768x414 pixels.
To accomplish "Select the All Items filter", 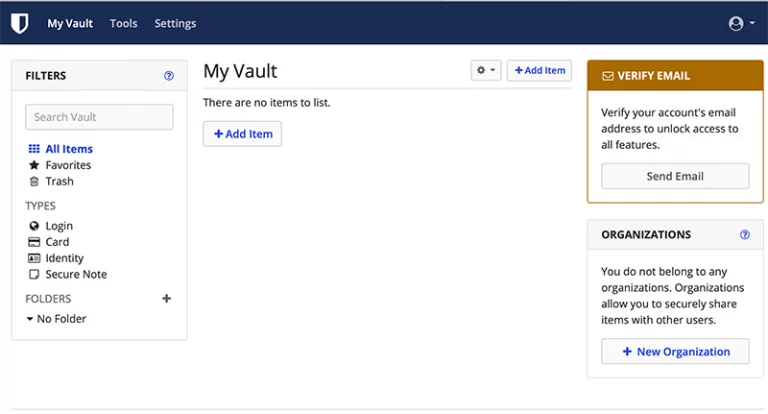I will click(x=69, y=149).
